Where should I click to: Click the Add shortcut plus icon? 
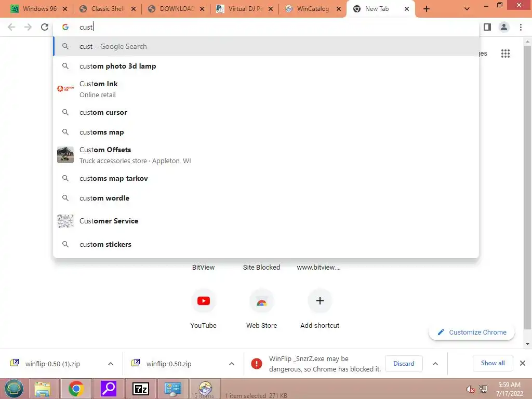pos(320,301)
